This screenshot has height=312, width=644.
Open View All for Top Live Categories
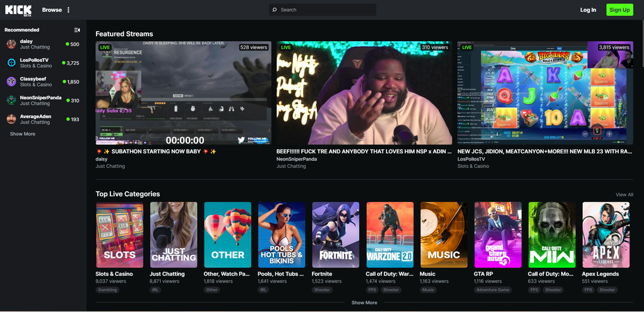(624, 195)
